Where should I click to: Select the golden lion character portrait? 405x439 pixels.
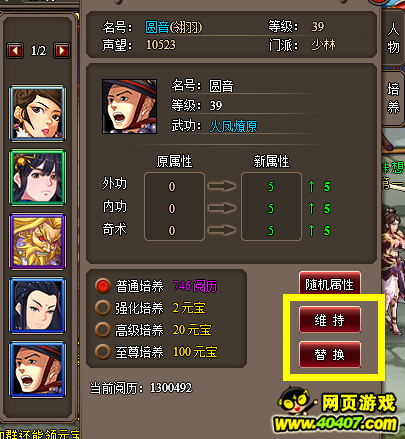click(x=37, y=241)
